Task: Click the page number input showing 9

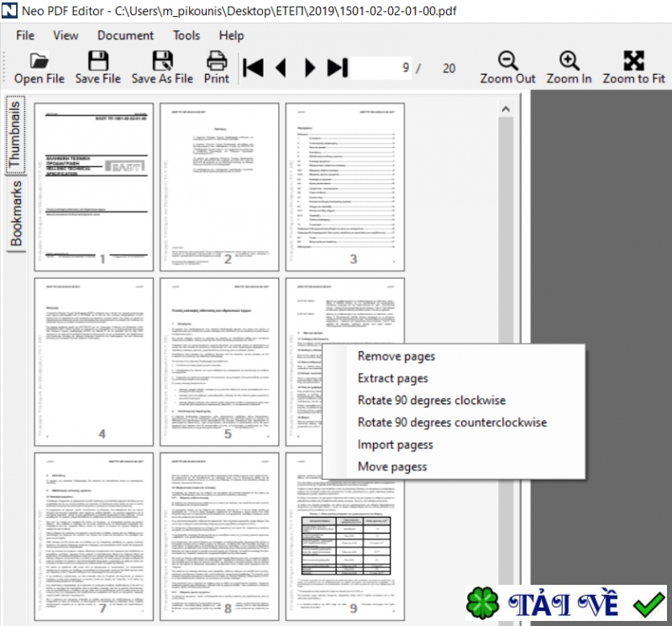Action: click(386, 68)
